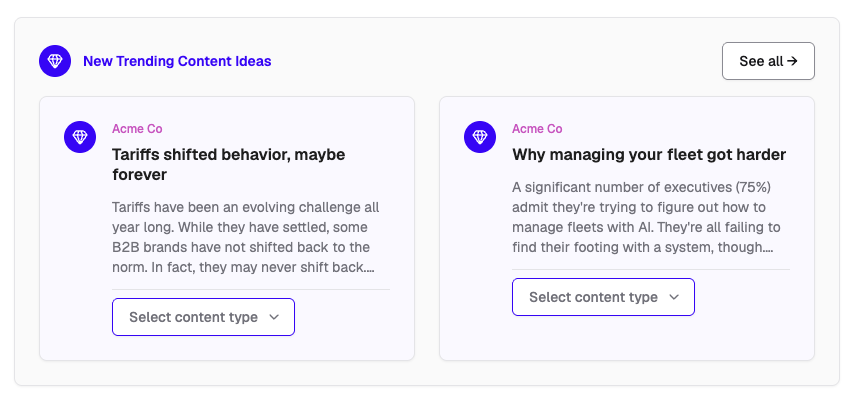The height and width of the screenshot is (407, 859).
Task: Open 'Why managing your fleet got harder' title
Action: [649, 154]
